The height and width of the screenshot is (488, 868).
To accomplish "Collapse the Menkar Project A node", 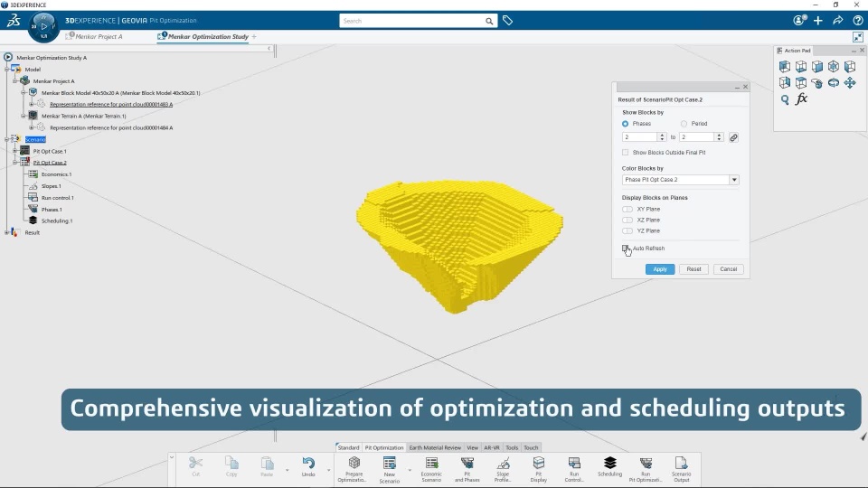I will tap(15, 81).
